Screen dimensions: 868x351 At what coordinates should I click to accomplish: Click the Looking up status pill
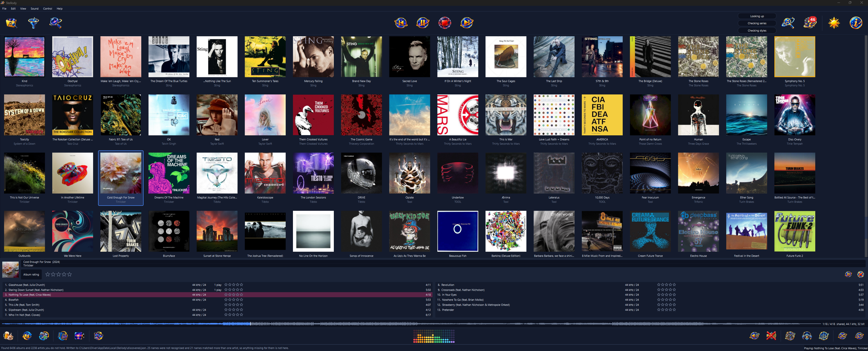coord(757,16)
